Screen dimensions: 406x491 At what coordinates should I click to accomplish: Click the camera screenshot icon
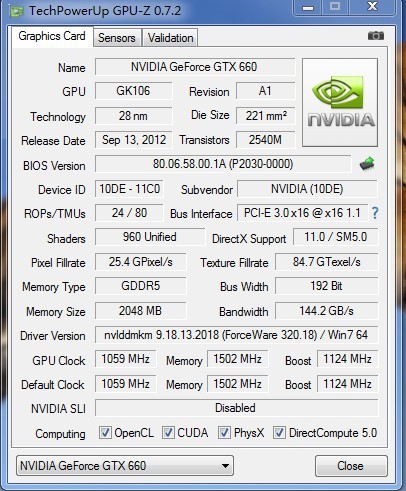tap(376, 35)
